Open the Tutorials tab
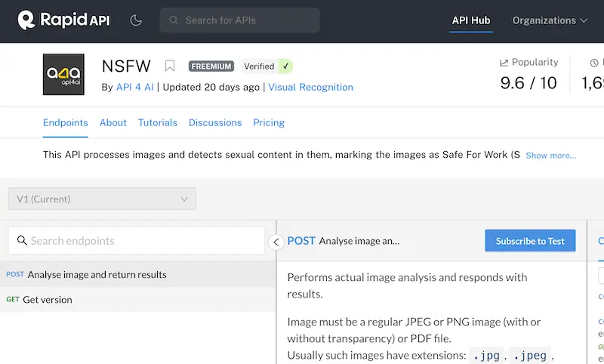Screen dimensions: 604x364 tap(158, 122)
